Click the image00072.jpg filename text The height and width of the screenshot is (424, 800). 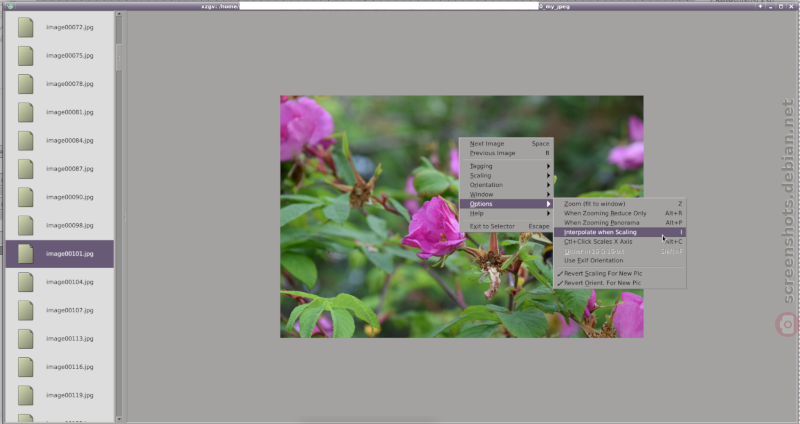pyautogui.click(x=70, y=27)
